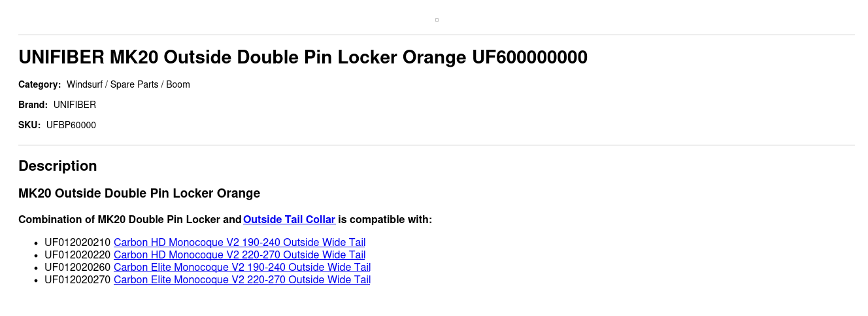
Task: Click the Windsurf / Spare Parts / Boom category text
Action: pos(128,84)
